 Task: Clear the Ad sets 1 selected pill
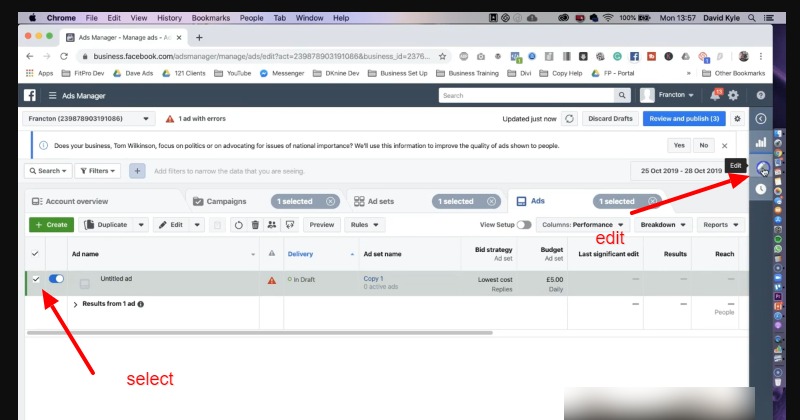[491, 202]
